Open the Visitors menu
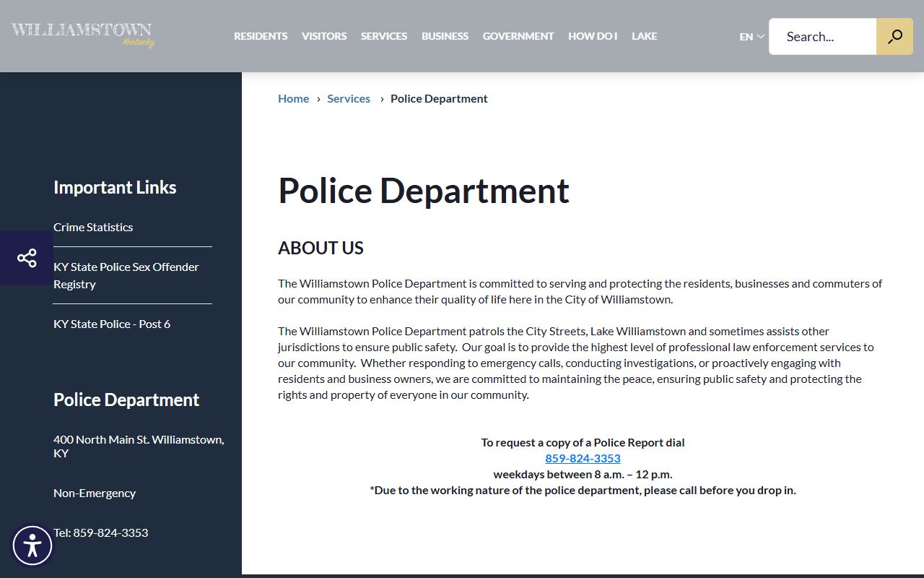 point(324,36)
